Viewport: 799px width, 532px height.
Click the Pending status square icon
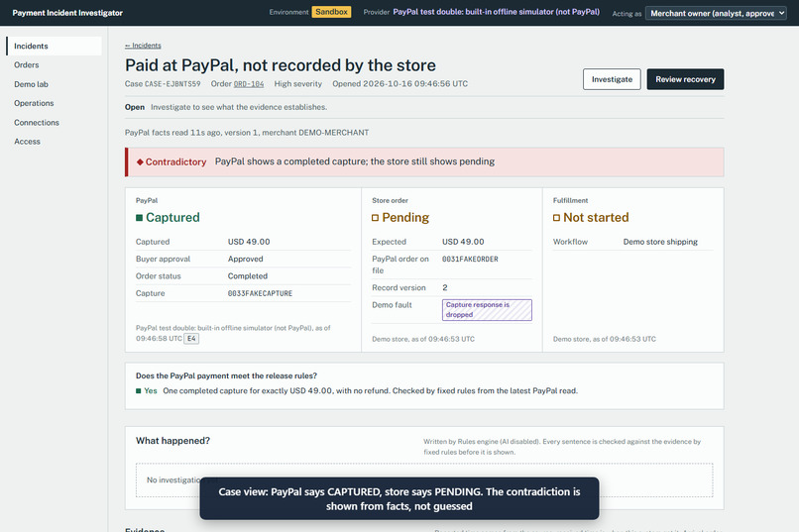pyautogui.click(x=375, y=218)
